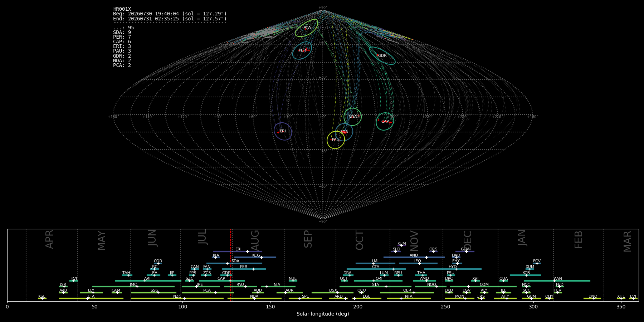Click the PER shower bar in timeline

[244, 269]
